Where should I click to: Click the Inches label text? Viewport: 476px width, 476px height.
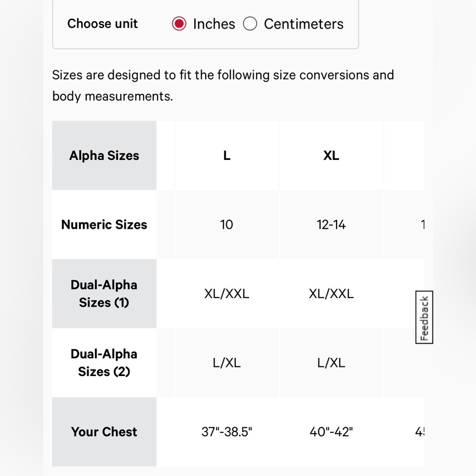[x=214, y=24]
